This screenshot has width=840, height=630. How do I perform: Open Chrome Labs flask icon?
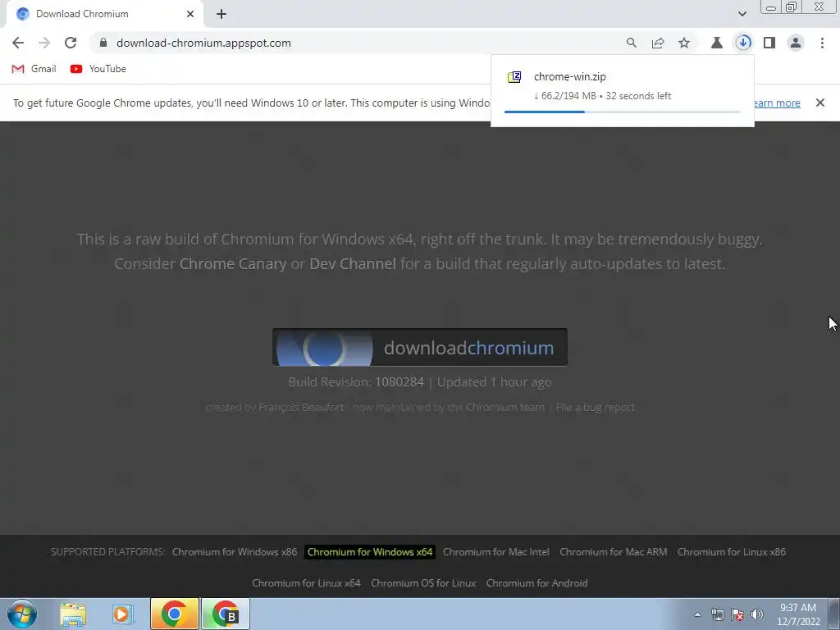pyautogui.click(x=717, y=43)
